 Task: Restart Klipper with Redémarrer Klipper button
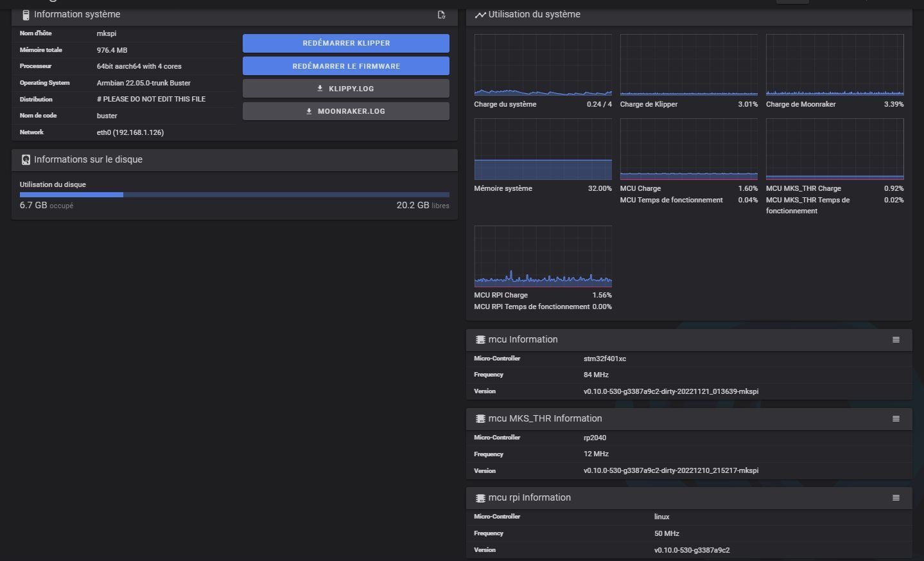tap(346, 43)
